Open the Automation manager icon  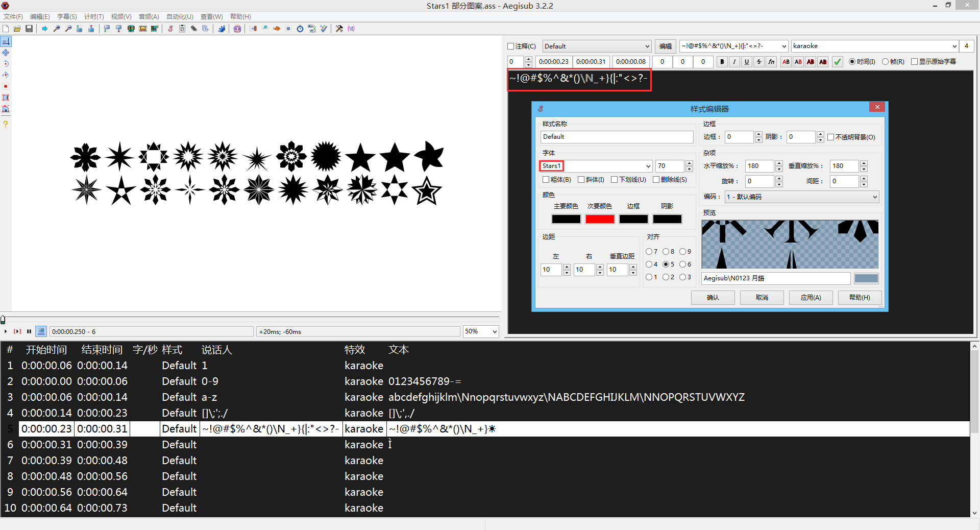(222, 29)
